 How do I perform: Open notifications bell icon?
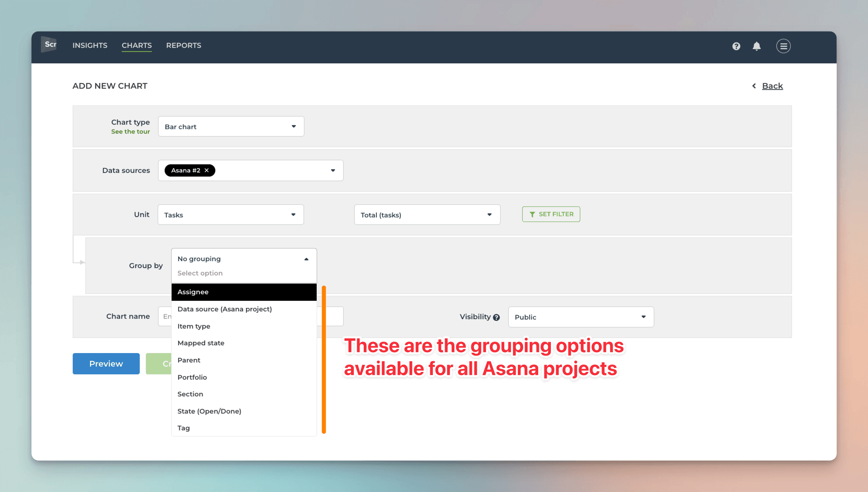(756, 46)
